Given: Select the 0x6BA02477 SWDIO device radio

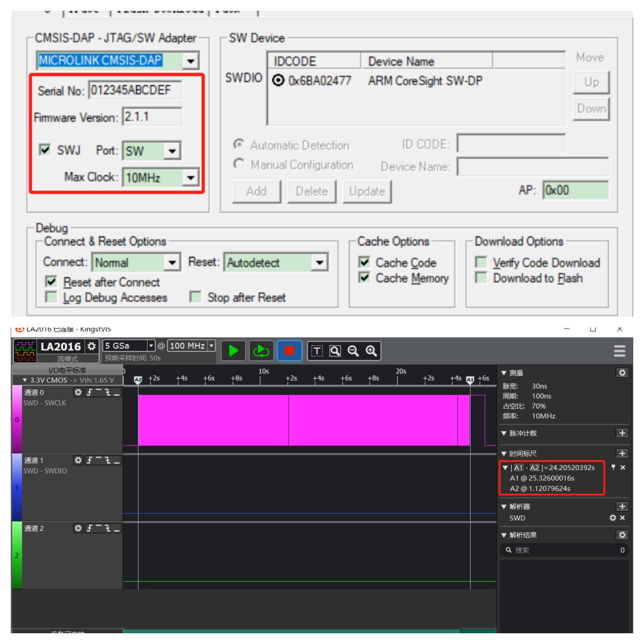Looking at the screenshot, I should click(x=278, y=80).
